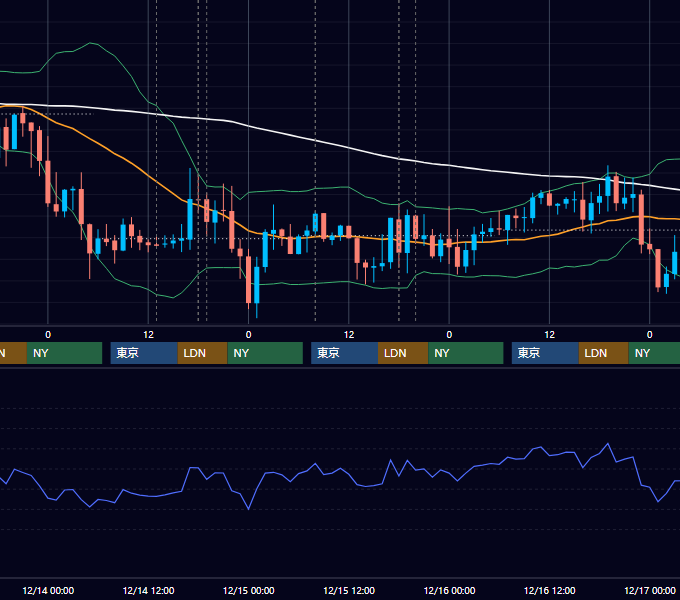The width and height of the screenshot is (680, 600).
Task: Click the hour label 0 above 12/16 00:00
Action: point(449,335)
